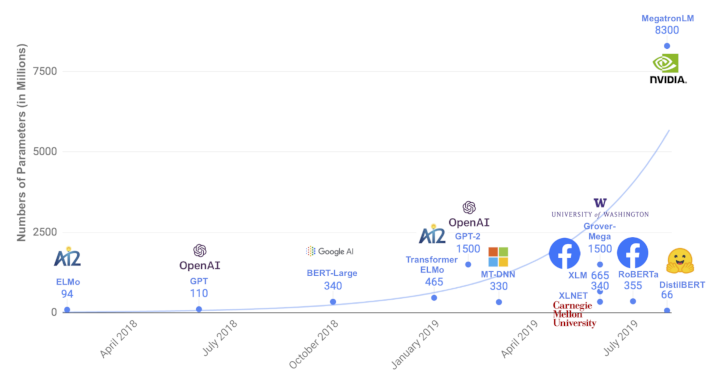Select the ELMo 94 data point
The width and height of the screenshot is (720, 379).
point(67,310)
